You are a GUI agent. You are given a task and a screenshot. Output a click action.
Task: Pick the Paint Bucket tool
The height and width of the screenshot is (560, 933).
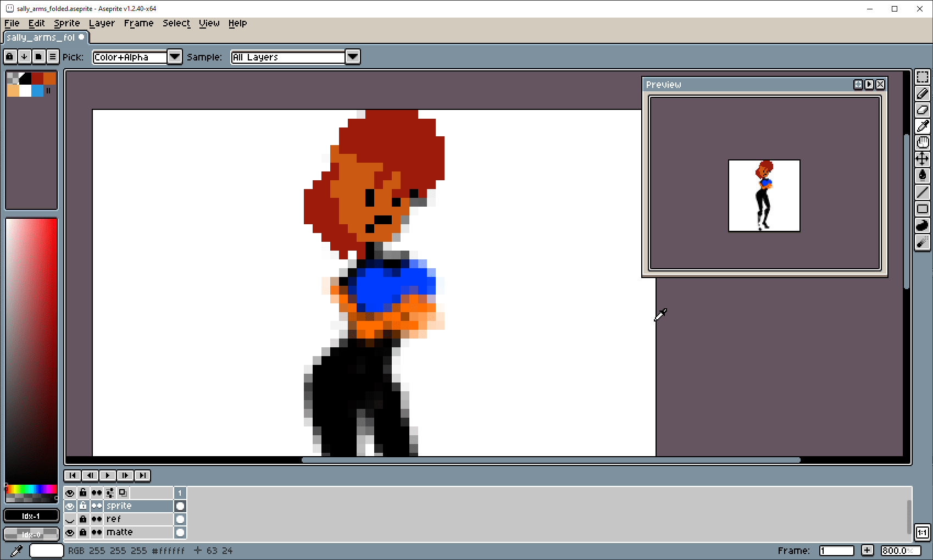click(922, 176)
